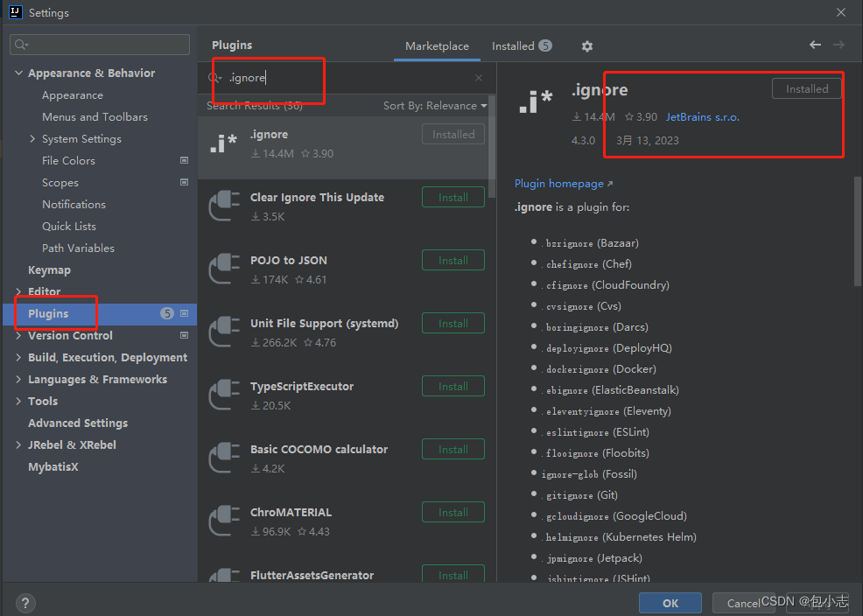Install Unit File Support (systemd) plugin
Image resolution: width=863 pixels, height=616 pixels.
453,324
